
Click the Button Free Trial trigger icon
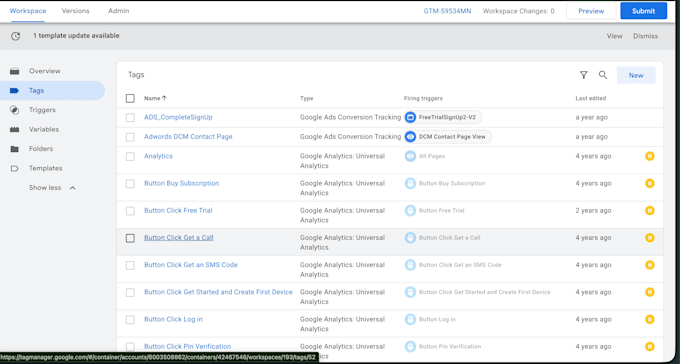click(x=410, y=210)
